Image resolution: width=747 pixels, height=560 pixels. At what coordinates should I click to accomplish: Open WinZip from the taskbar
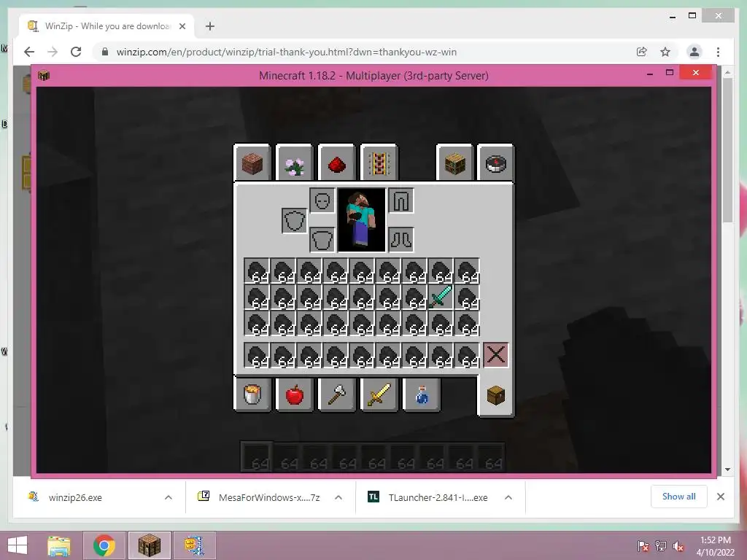point(194,545)
